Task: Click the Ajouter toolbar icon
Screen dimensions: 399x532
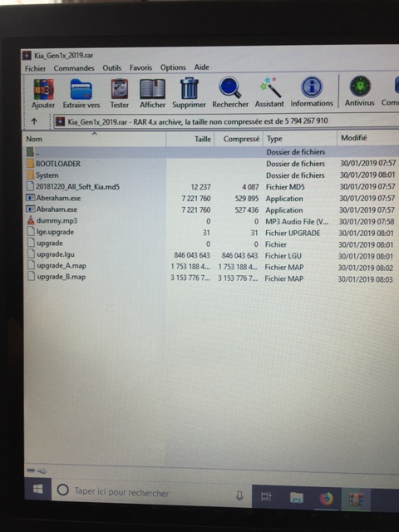Action: click(43, 89)
